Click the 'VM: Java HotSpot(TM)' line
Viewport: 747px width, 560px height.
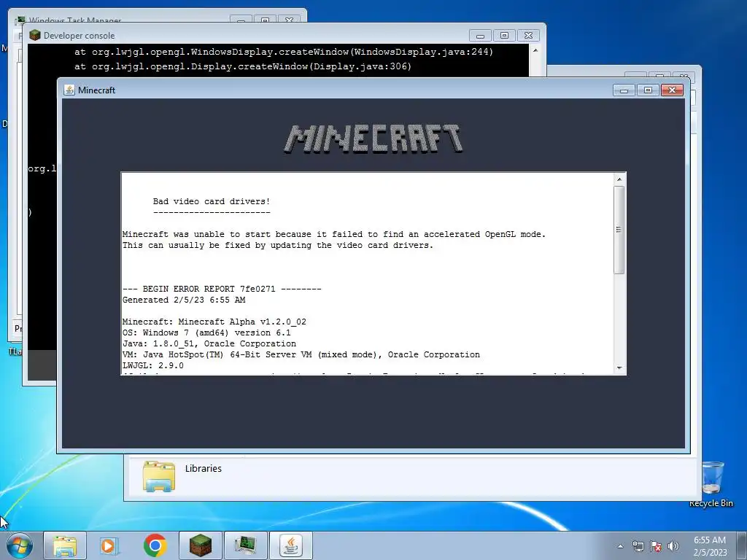pos(301,355)
